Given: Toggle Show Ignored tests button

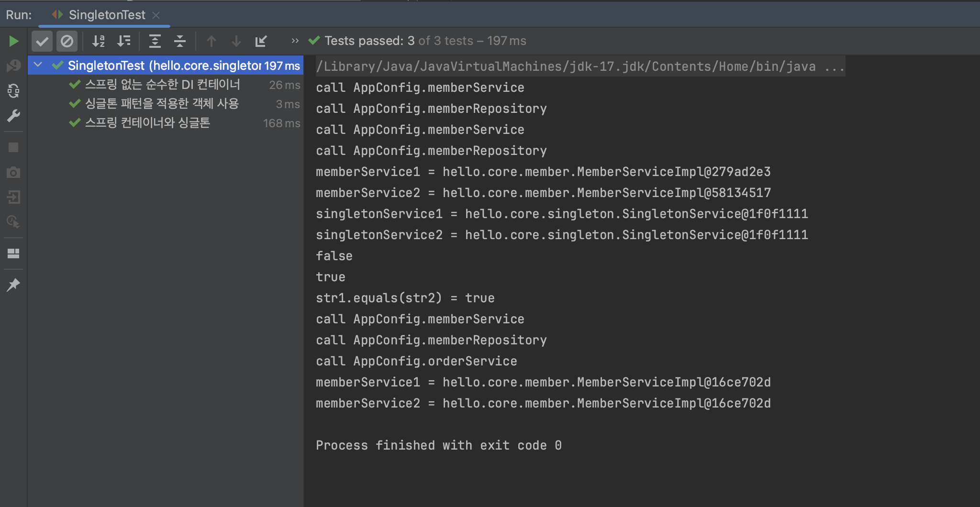Looking at the screenshot, I should click(x=67, y=41).
